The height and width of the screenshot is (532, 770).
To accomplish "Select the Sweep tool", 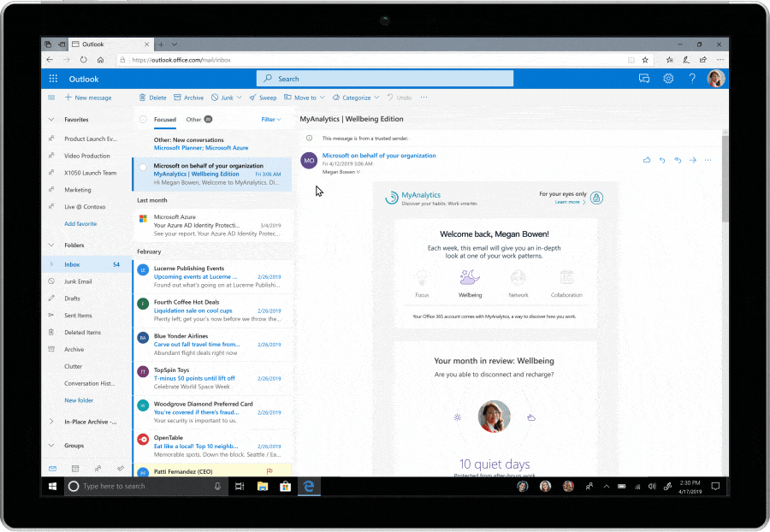I will click(x=264, y=98).
